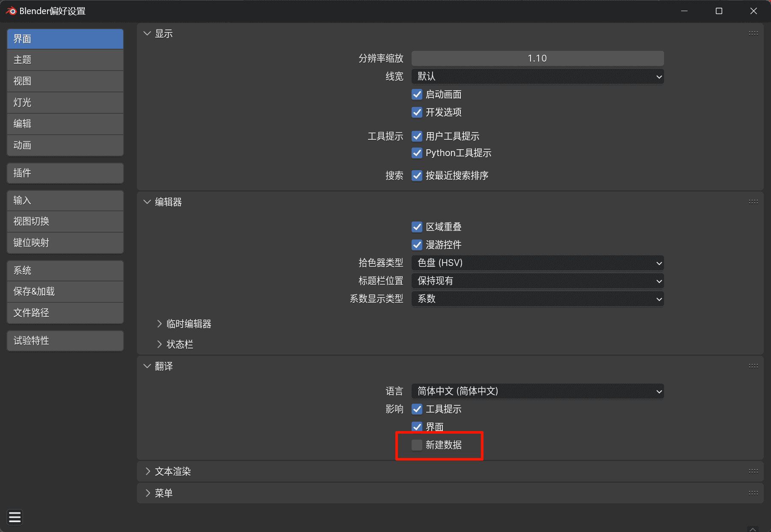771x532 pixels.
Task: Expand the 临时编辑器 subpanel
Action: [x=159, y=324]
